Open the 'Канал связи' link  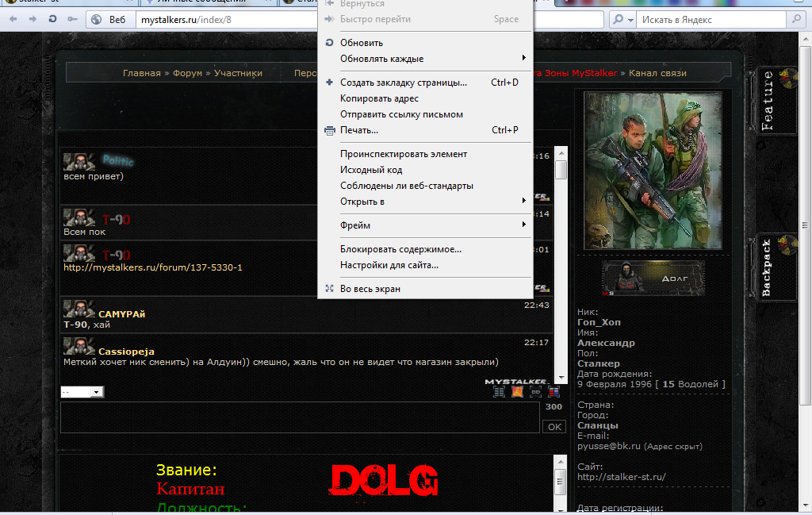[x=657, y=73]
